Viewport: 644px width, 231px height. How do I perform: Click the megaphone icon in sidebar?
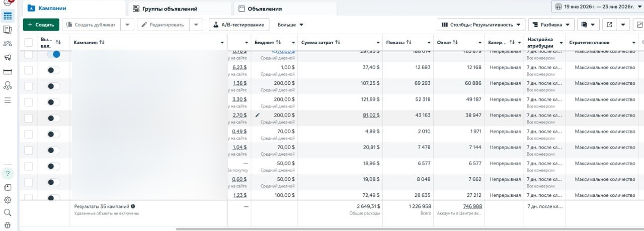(x=8, y=58)
